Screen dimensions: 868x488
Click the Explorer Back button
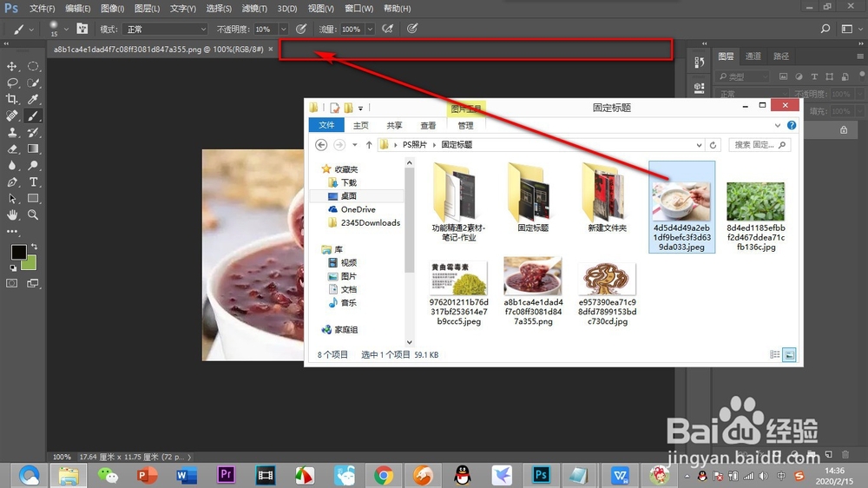(321, 145)
